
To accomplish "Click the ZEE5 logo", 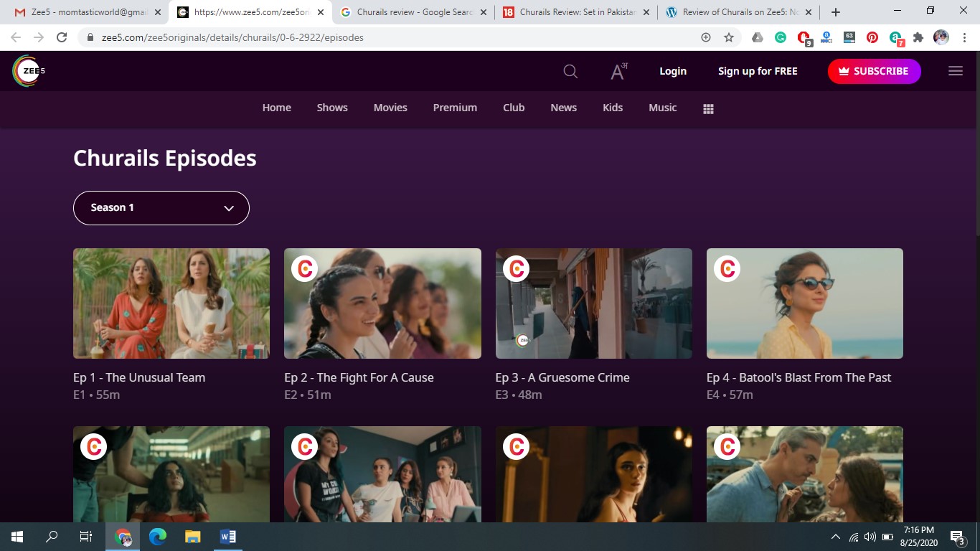I will (x=29, y=71).
